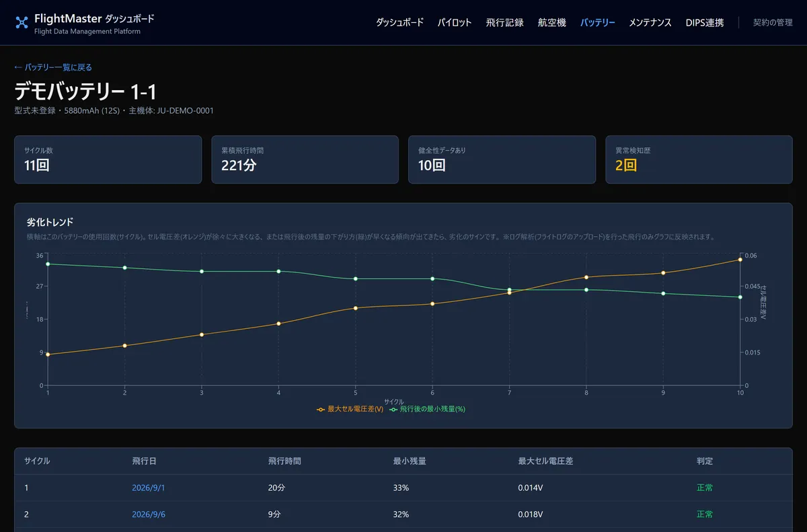Click the 劣化トレンド chart heading
807x532 pixels.
point(50,221)
